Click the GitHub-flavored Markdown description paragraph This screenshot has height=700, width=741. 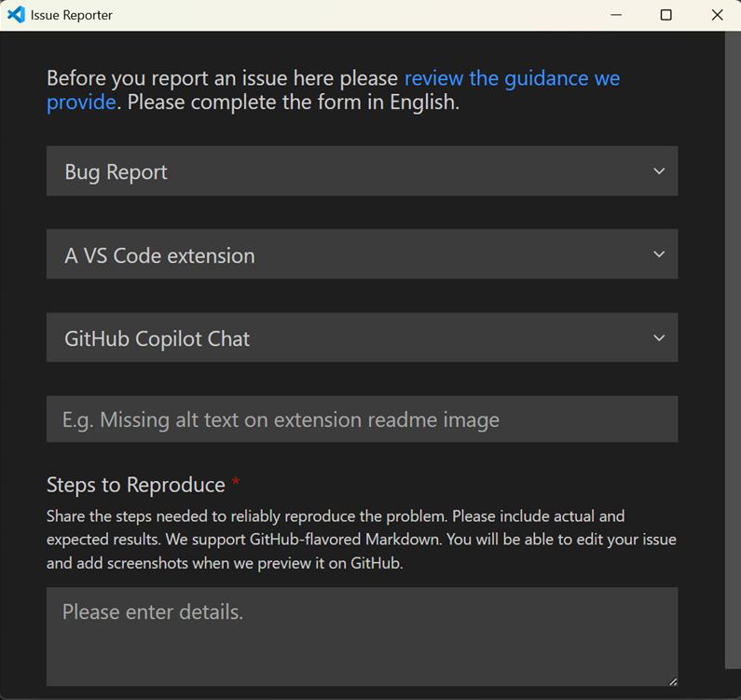(x=362, y=540)
